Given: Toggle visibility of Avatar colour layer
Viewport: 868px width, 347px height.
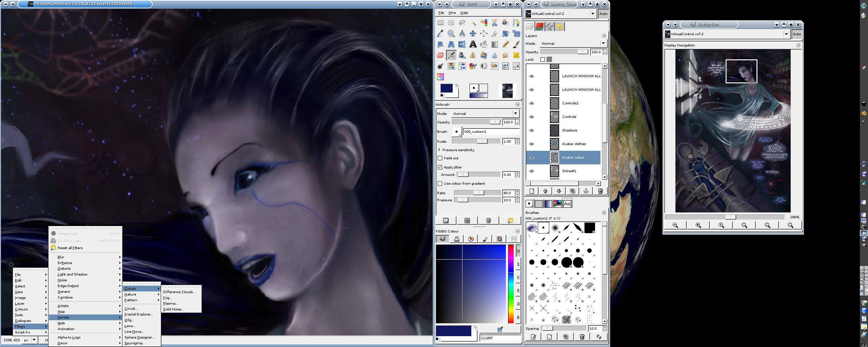Looking at the screenshot, I should [531, 158].
